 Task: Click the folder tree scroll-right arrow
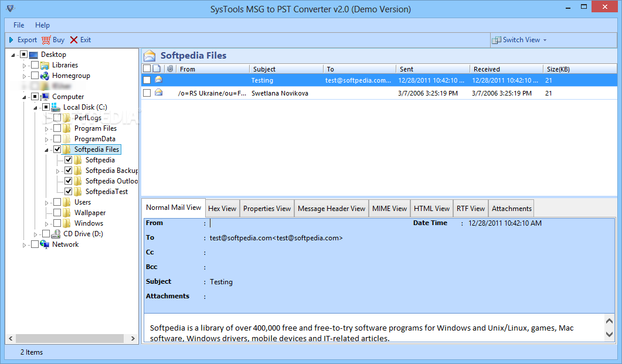click(x=133, y=339)
